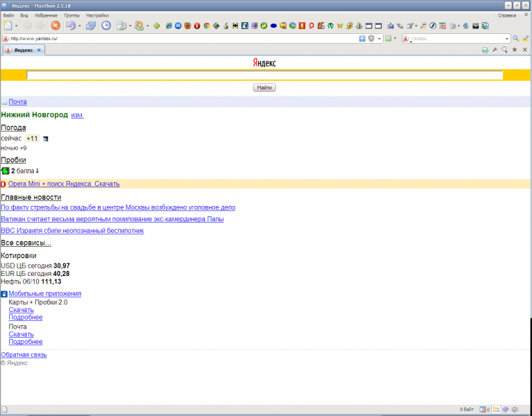Click Opera Mini + поиск Яндекса. Скачать link

click(x=64, y=184)
